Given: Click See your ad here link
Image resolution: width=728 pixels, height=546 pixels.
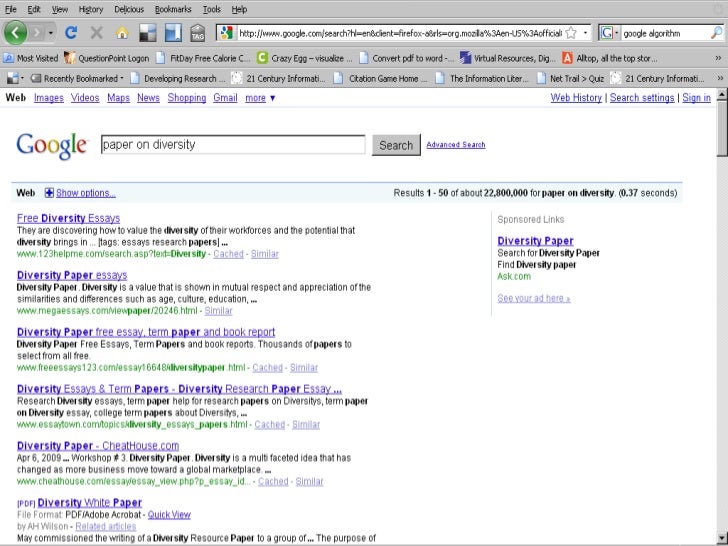Looking at the screenshot, I should (x=533, y=299).
